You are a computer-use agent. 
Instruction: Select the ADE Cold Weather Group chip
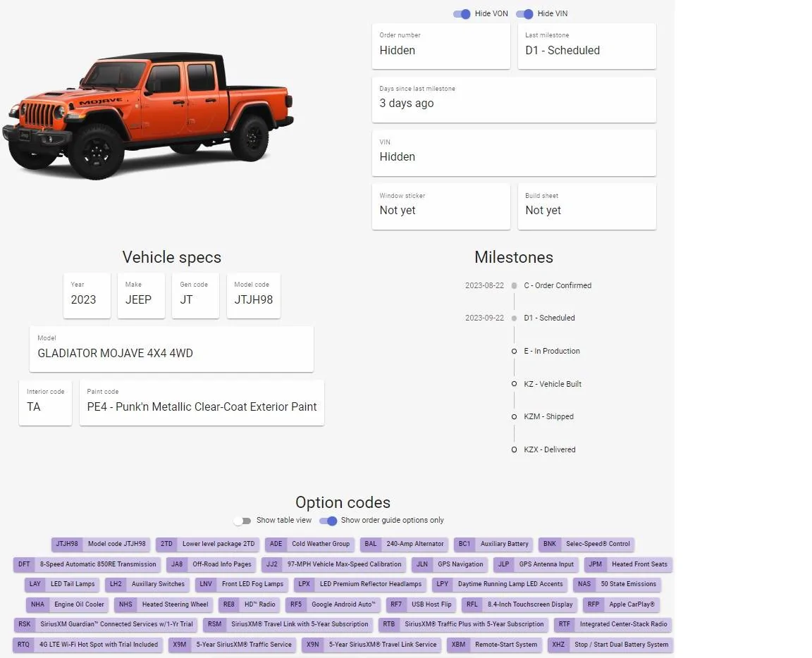[310, 544]
